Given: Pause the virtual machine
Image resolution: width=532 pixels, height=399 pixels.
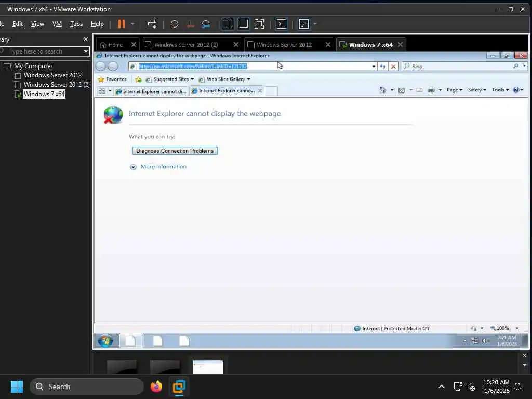Looking at the screenshot, I should tap(121, 24).
